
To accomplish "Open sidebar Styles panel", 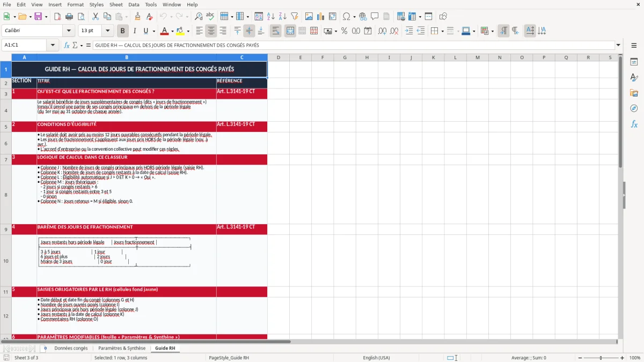I will (634, 78).
